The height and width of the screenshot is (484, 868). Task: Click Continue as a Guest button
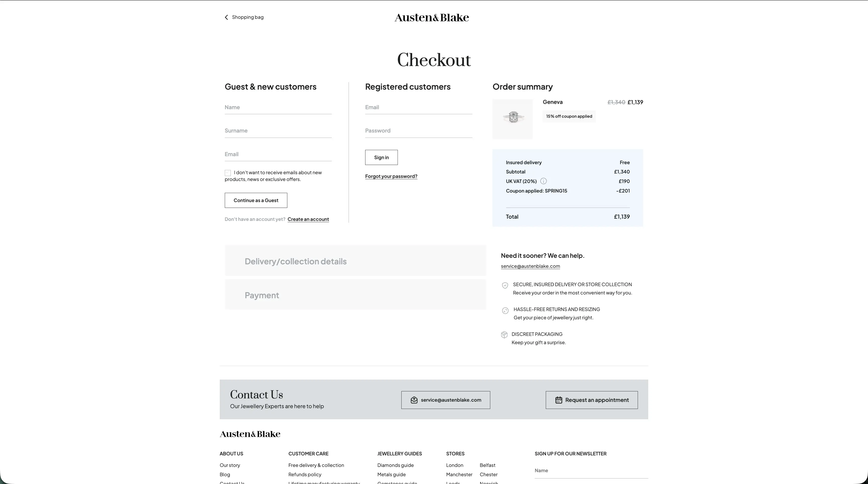256,200
